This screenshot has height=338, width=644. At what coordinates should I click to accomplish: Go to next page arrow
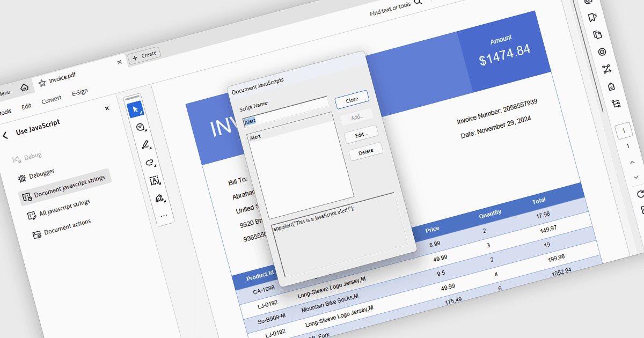click(636, 177)
